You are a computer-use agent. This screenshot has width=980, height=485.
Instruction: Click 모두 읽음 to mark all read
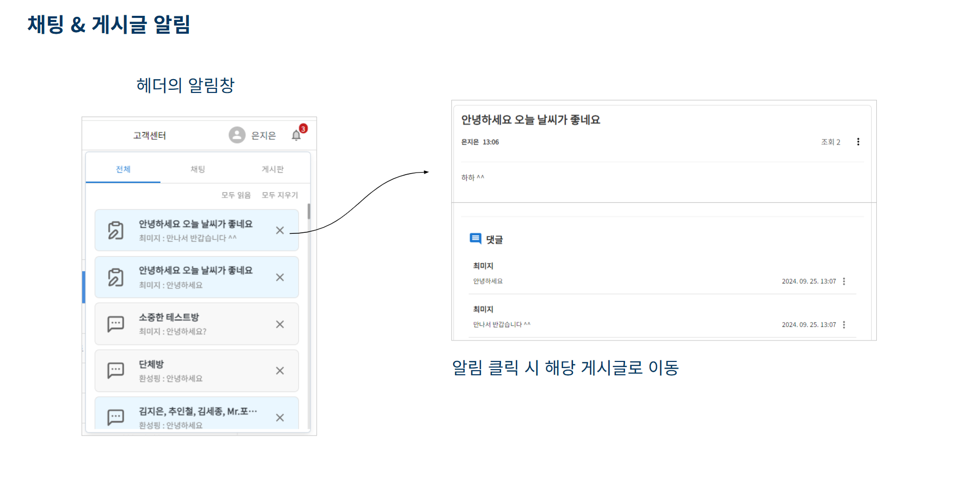[236, 195]
